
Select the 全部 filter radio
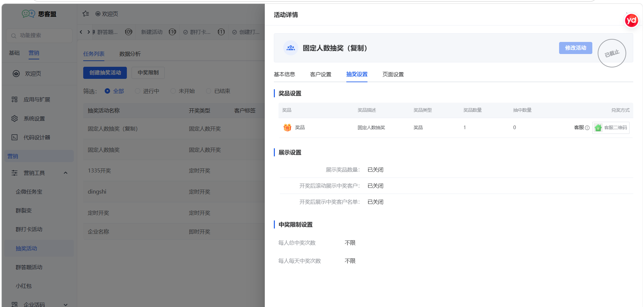107,91
